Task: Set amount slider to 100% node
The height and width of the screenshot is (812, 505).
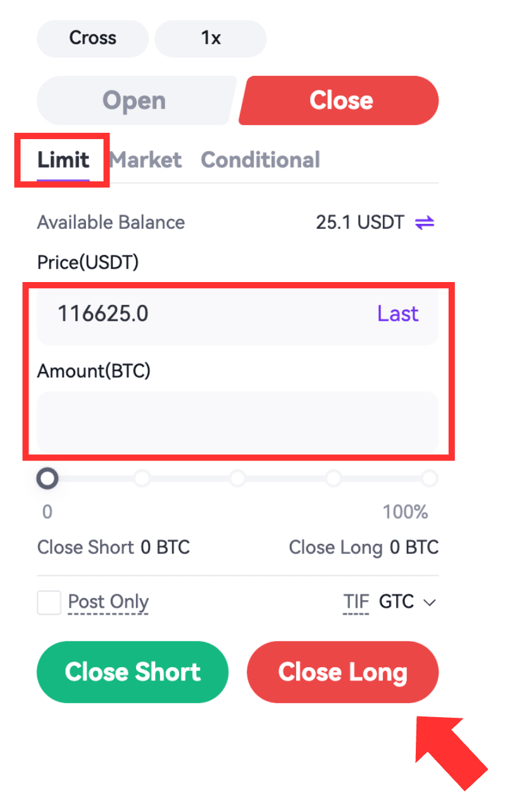Action: (429, 479)
